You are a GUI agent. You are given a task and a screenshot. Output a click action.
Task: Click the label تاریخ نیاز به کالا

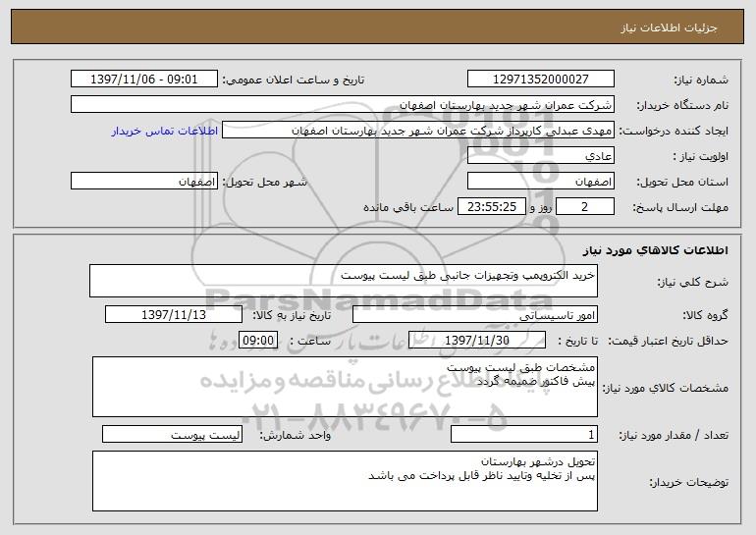click(x=292, y=316)
